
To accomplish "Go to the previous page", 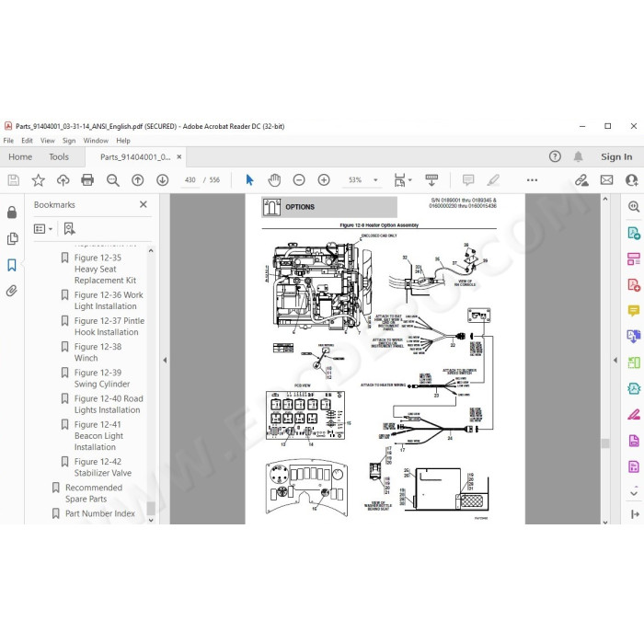I will (138, 180).
